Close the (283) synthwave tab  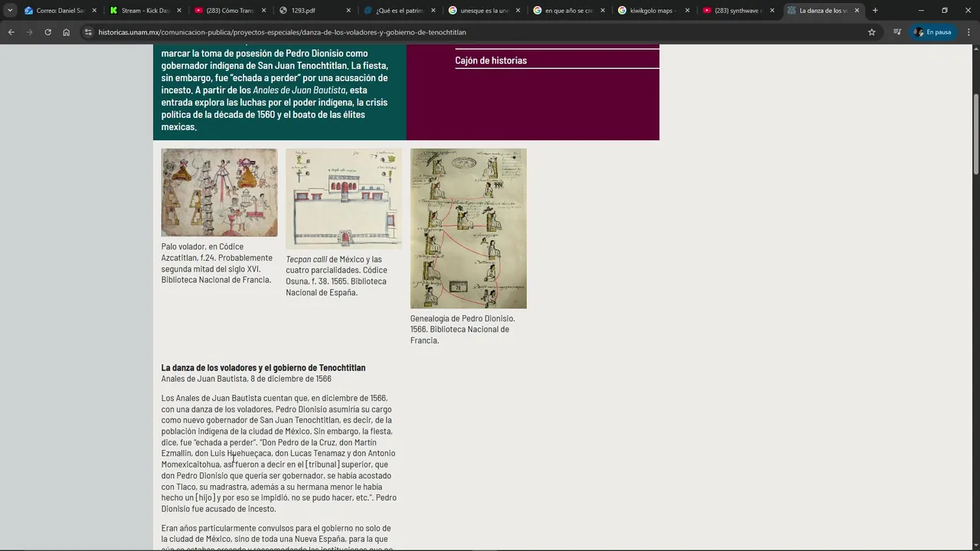point(772,11)
